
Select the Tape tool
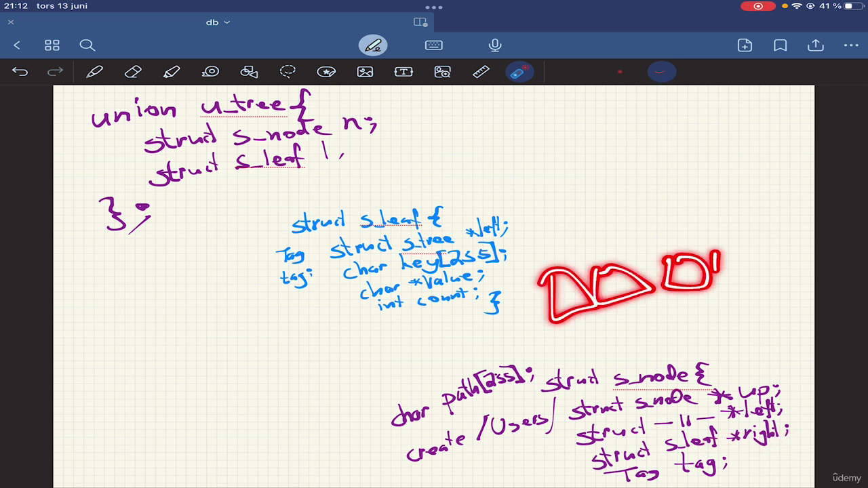point(210,72)
